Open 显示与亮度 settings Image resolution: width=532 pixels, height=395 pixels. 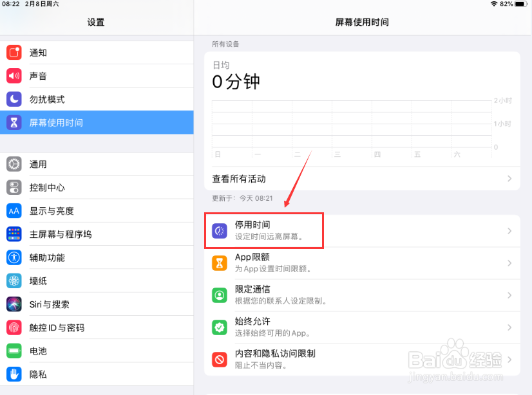point(97,211)
